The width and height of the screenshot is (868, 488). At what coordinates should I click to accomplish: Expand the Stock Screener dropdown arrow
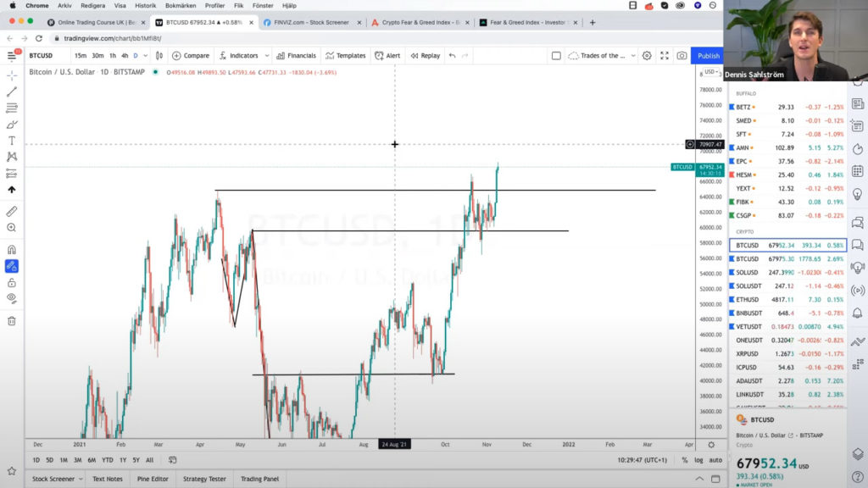(81, 479)
